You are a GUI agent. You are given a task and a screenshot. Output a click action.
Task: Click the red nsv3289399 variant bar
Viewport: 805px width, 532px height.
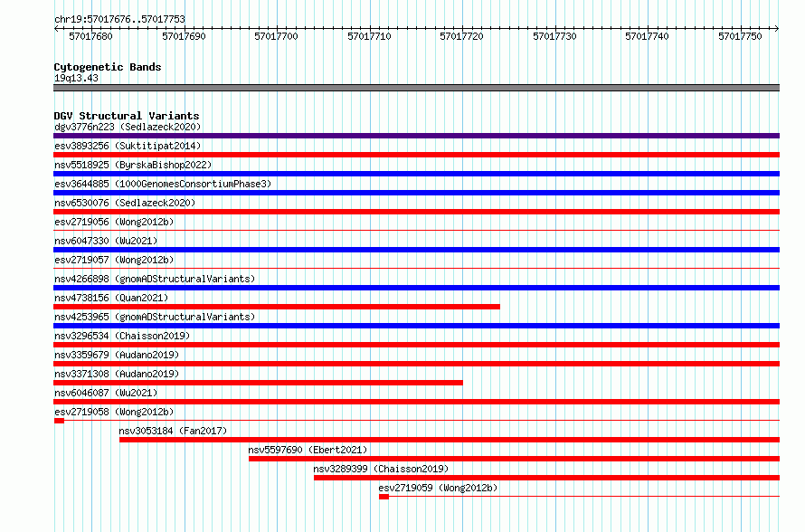click(546, 478)
